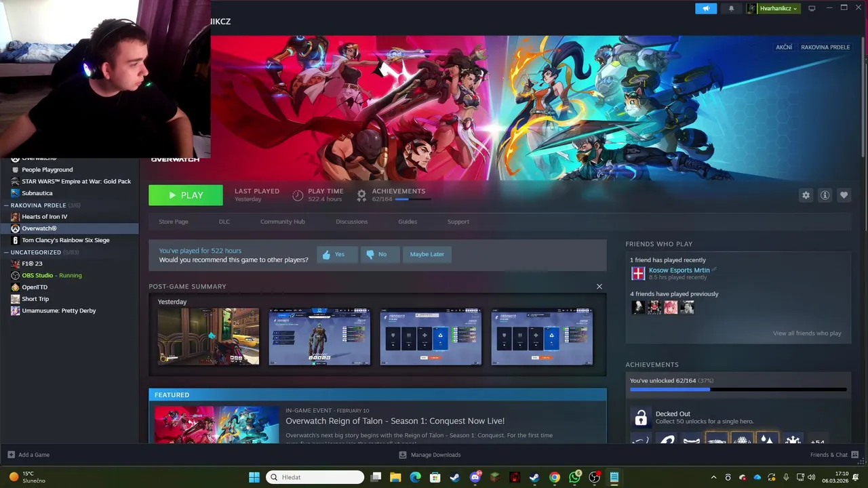Open Kosow Esports Mrtin friend profile
This screenshot has height=488, width=868.
[x=679, y=270]
